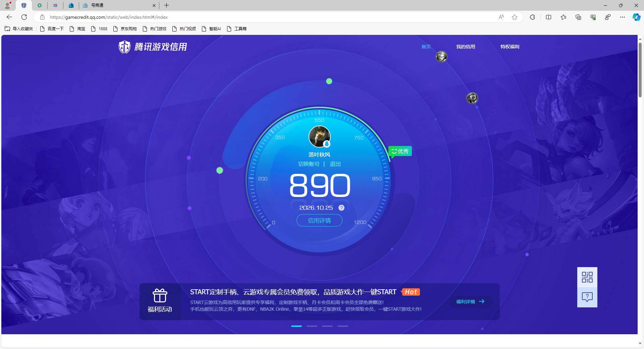Click 切换账号 link
This screenshot has width=644, height=349.
point(309,164)
